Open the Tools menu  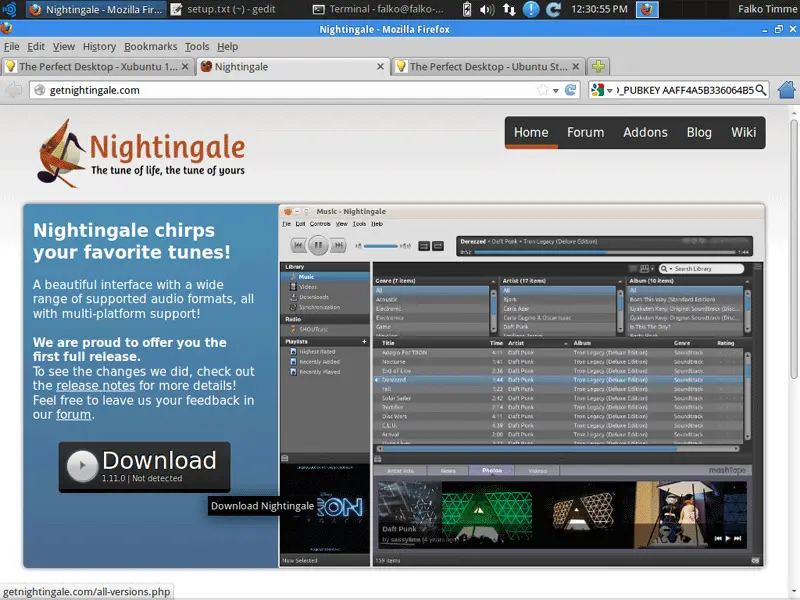point(197,46)
